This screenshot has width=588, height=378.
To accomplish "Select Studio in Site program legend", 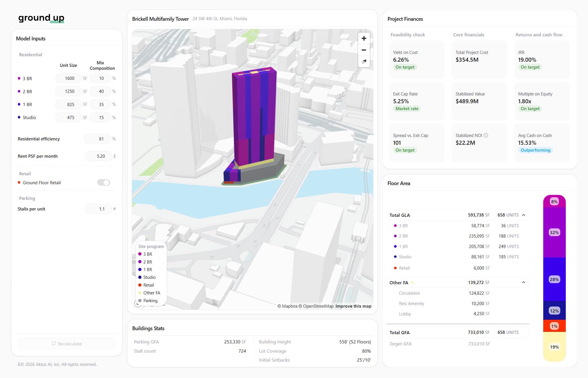I will pos(147,277).
